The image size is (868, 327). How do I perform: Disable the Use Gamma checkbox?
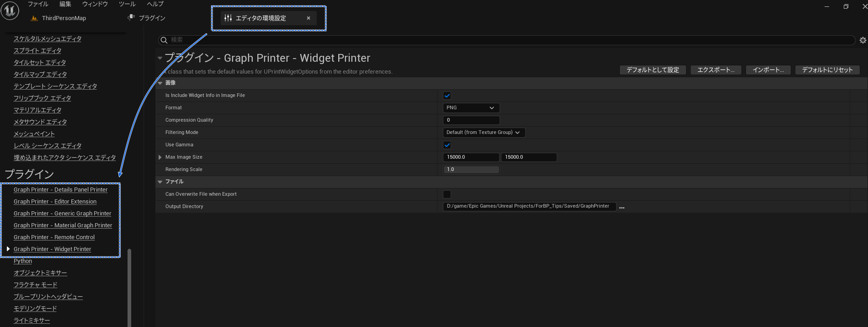(447, 145)
